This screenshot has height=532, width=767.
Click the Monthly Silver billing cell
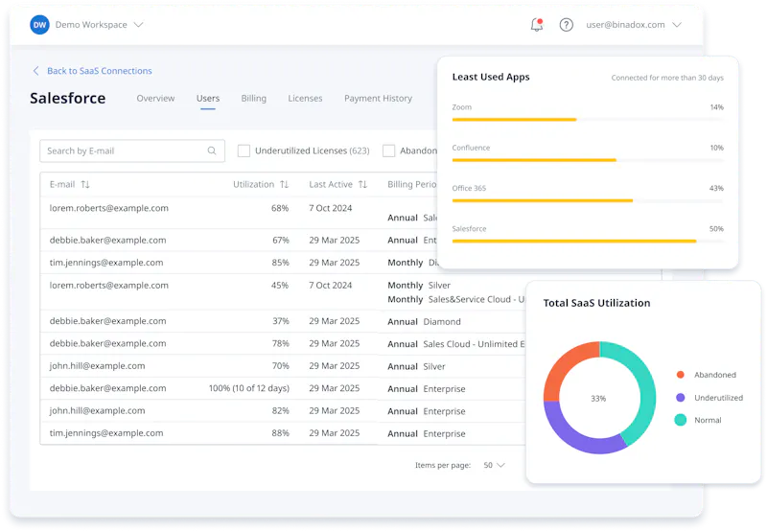pos(419,285)
